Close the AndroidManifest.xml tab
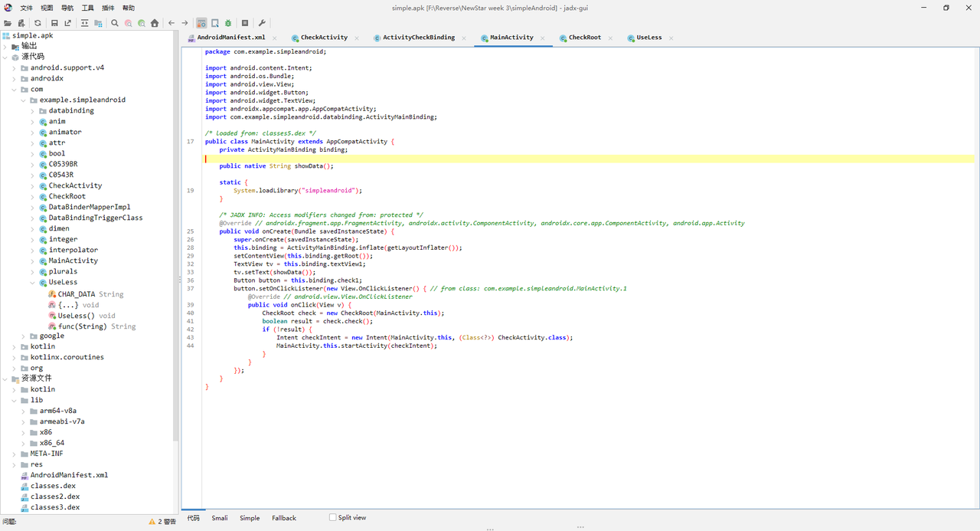This screenshot has width=980, height=531. pyautogui.click(x=276, y=38)
